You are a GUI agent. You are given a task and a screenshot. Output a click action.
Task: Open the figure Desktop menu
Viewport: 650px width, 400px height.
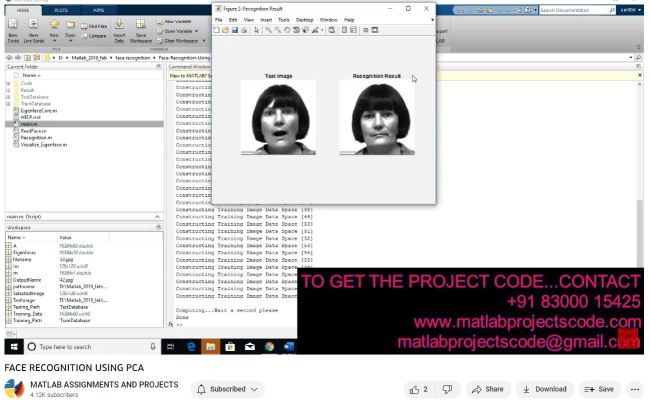305,20
